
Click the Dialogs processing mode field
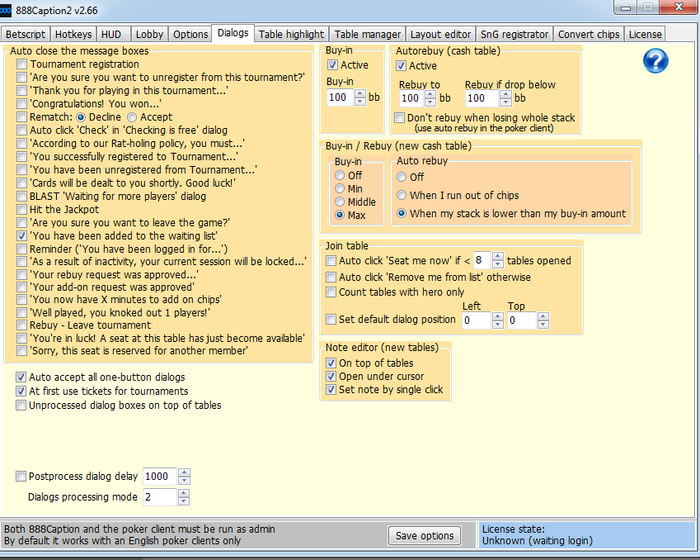tap(159, 497)
